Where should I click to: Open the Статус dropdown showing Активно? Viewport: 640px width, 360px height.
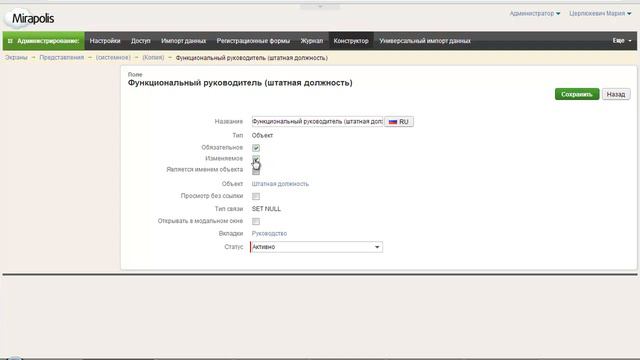pyautogui.click(x=316, y=247)
